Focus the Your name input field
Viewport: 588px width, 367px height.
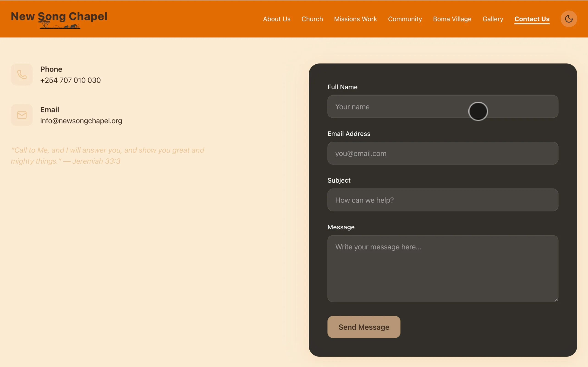pyautogui.click(x=443, y=107)
